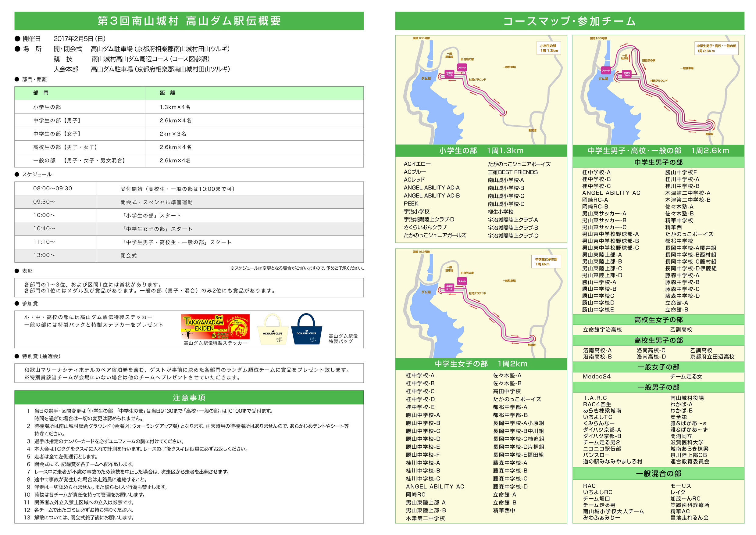Click the 中学生女子の部 1周2km legend box
Viewport: 756px width, 535px height.
pyautogui.click(x=546, y=262)
